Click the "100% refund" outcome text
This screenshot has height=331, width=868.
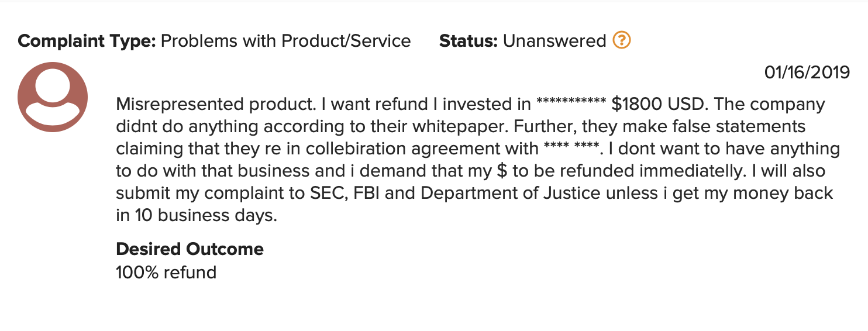point(166,272)
